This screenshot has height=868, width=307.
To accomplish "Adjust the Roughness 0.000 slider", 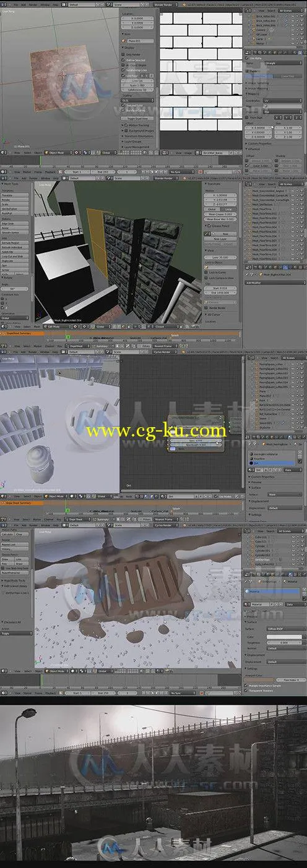I will [x=284, y=642].
